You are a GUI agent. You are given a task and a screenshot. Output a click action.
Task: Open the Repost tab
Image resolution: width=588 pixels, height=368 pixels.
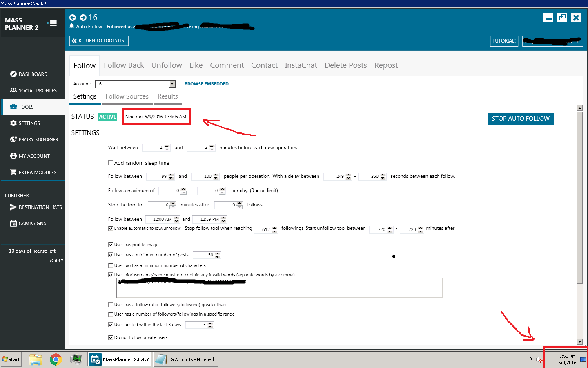pos(386,65)
